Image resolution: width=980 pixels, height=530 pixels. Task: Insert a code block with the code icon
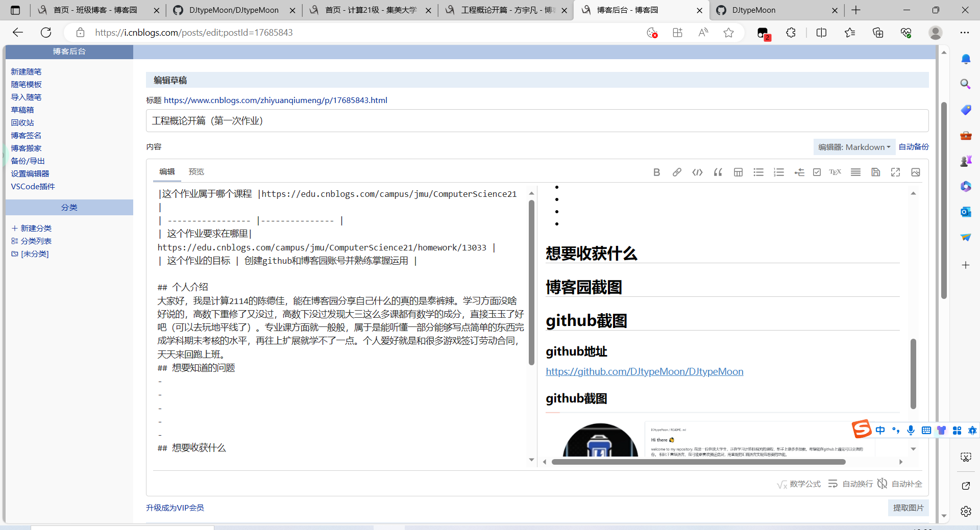[697, 172]
